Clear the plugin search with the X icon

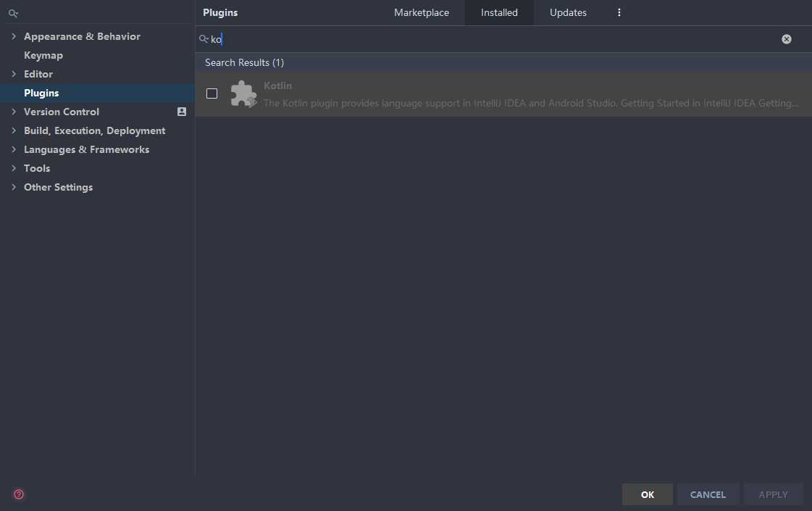787,39
